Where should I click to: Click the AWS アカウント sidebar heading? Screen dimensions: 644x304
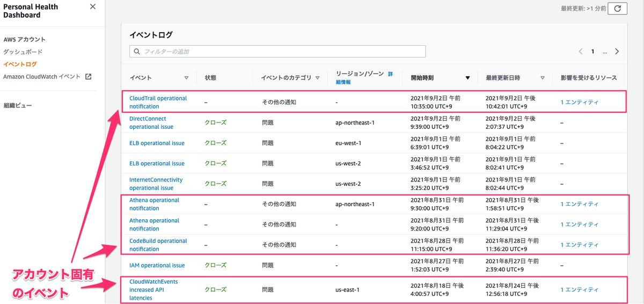24,39
